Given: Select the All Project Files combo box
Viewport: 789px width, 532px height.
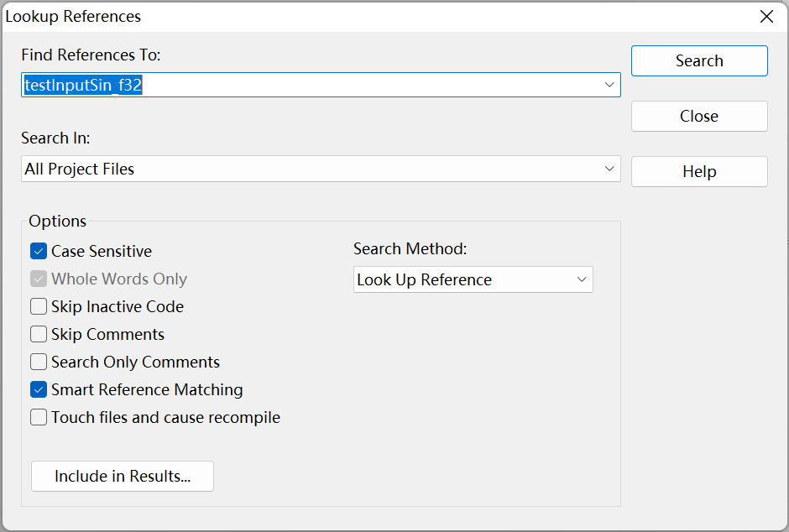Looking at the screenshot, I should (321, 169).
